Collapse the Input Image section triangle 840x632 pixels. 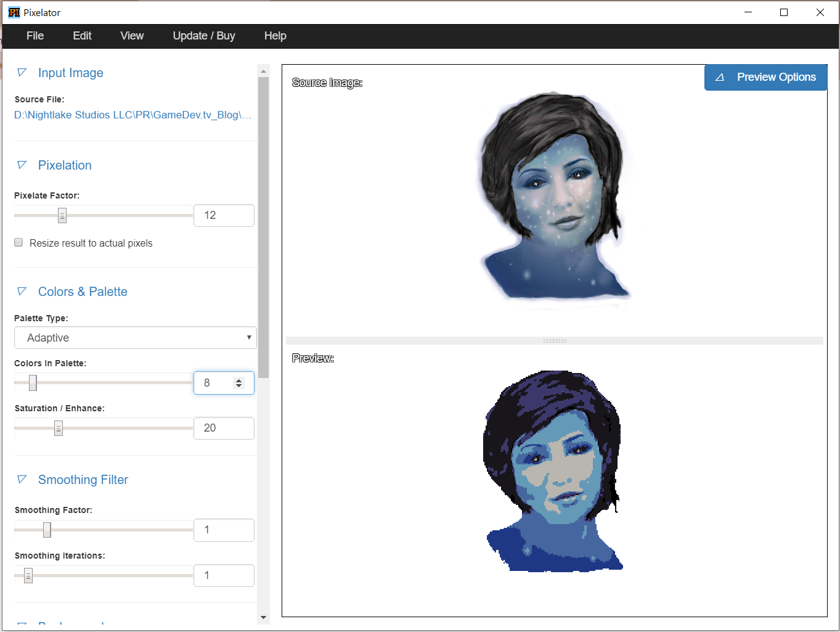click(x=22, y=73)
